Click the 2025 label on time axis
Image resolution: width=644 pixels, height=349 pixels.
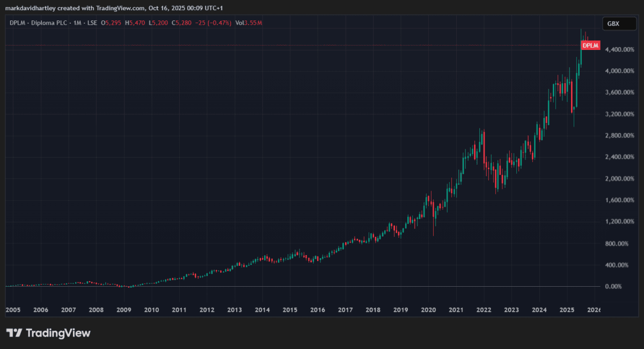[x=567, y=310]
